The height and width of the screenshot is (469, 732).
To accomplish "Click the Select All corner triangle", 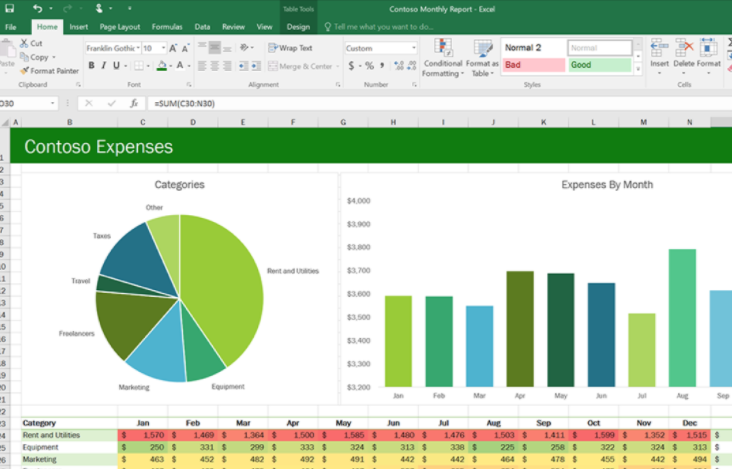I will tap(5, 122).
